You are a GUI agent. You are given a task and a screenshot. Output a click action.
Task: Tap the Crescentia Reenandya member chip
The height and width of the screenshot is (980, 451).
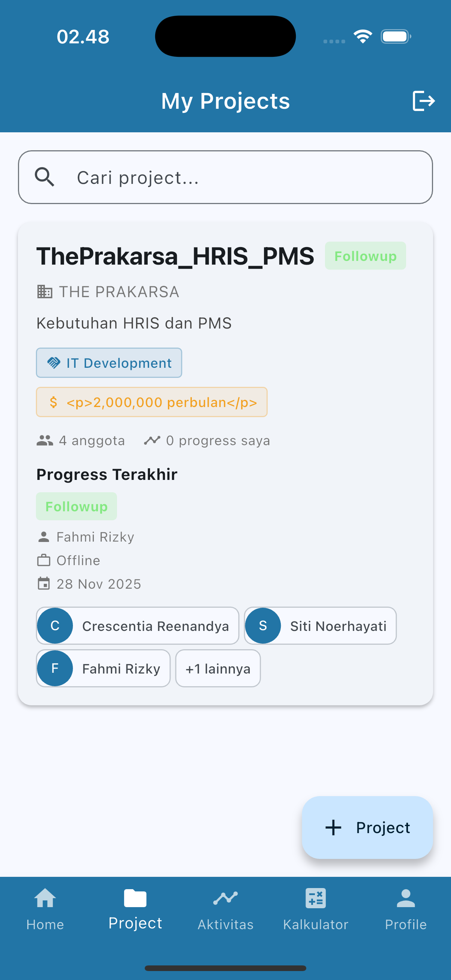(x=137, y=626)
